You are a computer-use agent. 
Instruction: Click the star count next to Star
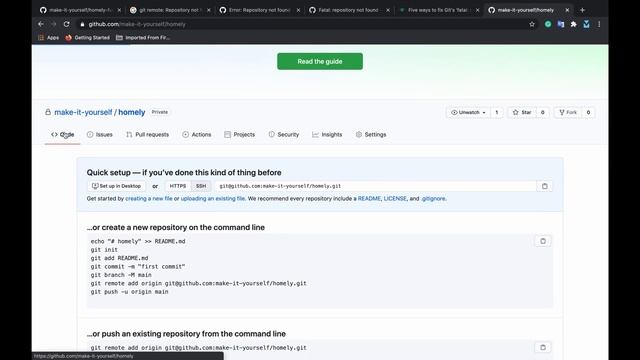pyautogui.click(x=542, y=112)
